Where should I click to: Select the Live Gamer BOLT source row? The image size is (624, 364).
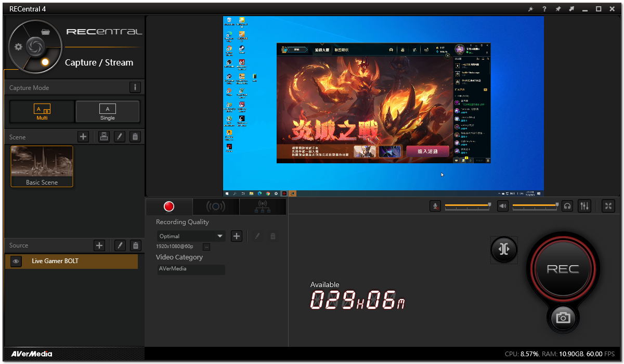coord(71,262)
